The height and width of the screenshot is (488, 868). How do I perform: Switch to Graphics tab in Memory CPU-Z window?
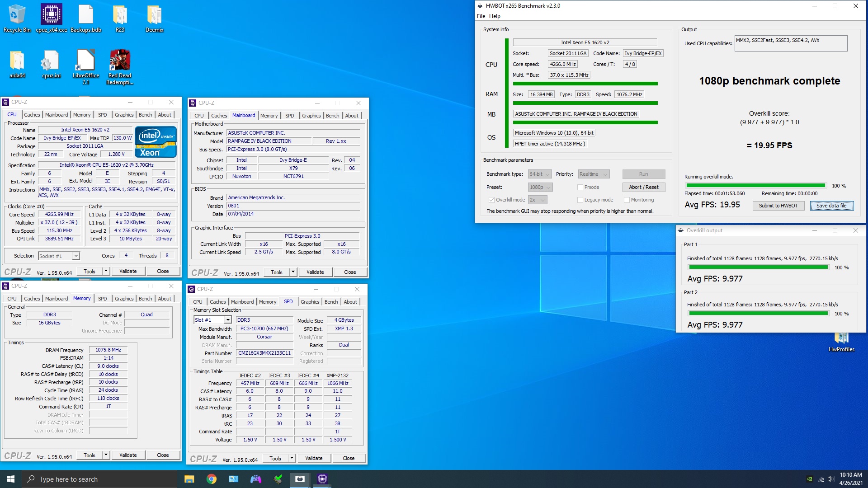pyautogui.click(x=124, y=299)
